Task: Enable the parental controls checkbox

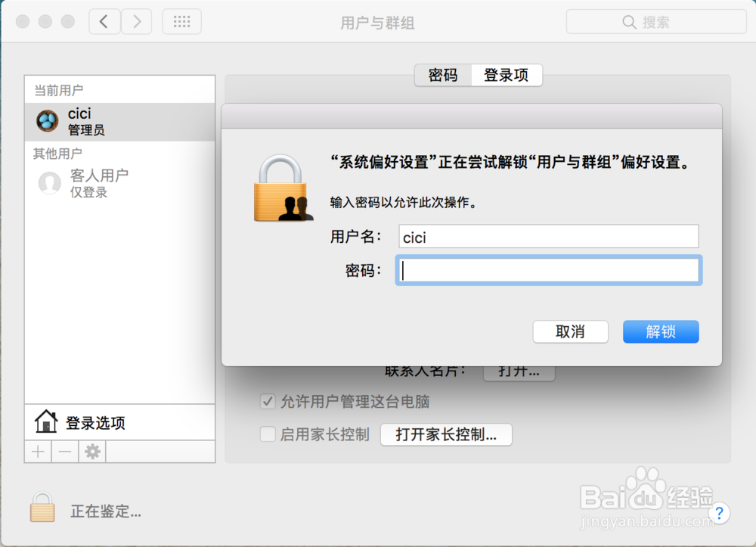Action: click(x=268, y=434)
